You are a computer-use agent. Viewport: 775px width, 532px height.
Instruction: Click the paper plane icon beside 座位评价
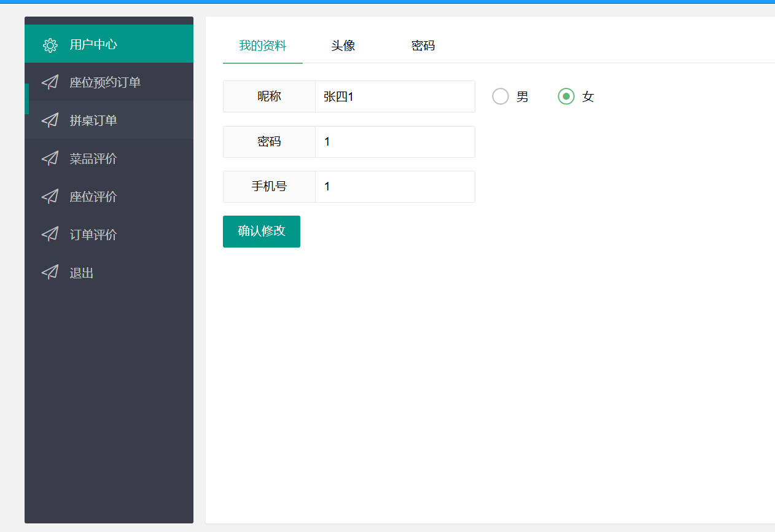point(50,197)
